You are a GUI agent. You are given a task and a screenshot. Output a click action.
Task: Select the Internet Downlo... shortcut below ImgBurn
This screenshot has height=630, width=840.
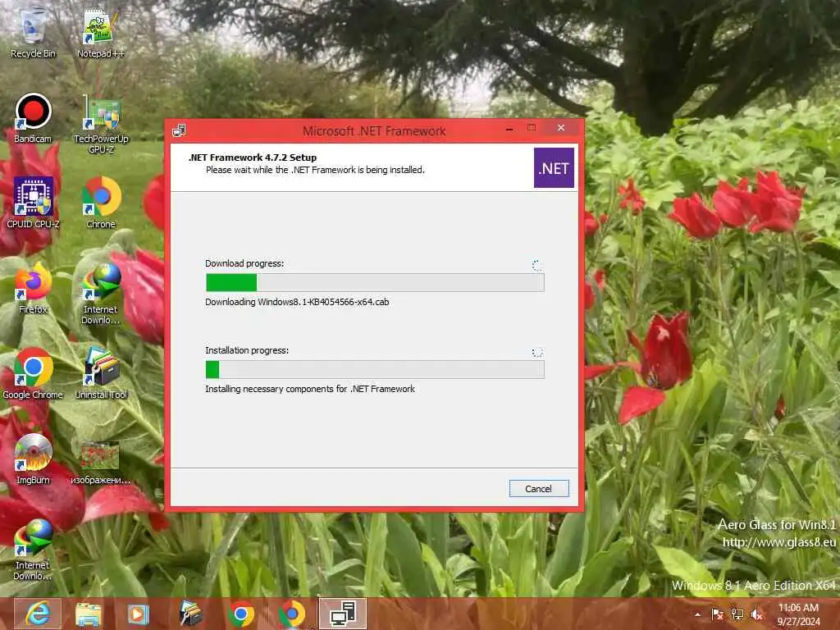tap(33, 550)
